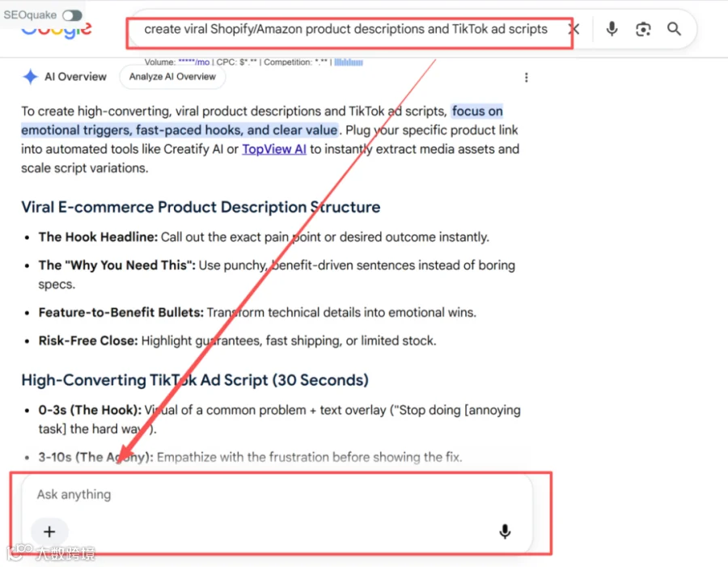Open Google Lens image search
The height and width of the screenshot is (567, 728).
pos(643,29)
